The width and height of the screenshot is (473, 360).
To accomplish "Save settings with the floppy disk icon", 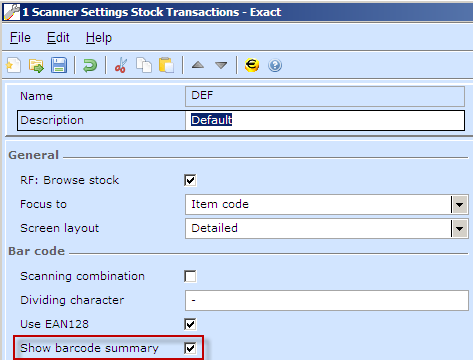I will point(59,65).
